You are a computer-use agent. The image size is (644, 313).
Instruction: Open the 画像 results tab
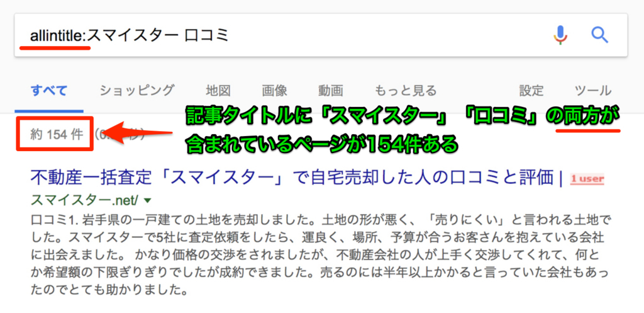coord(274,91)
